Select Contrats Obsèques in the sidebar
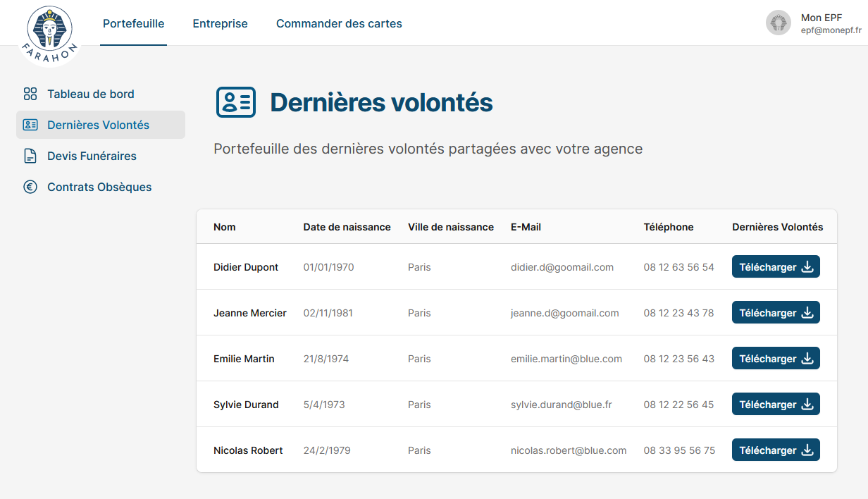This screenshot has width=868, height=499. [99, 187]
